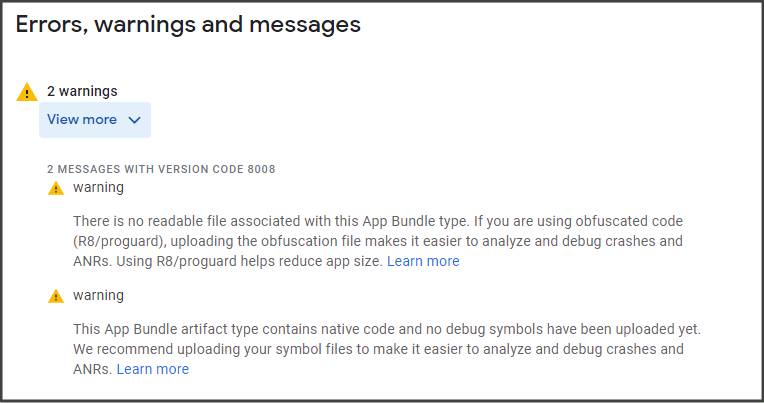The image size is (764, 403).
Task: Click the second "warning" label
Action: (98, 295)
